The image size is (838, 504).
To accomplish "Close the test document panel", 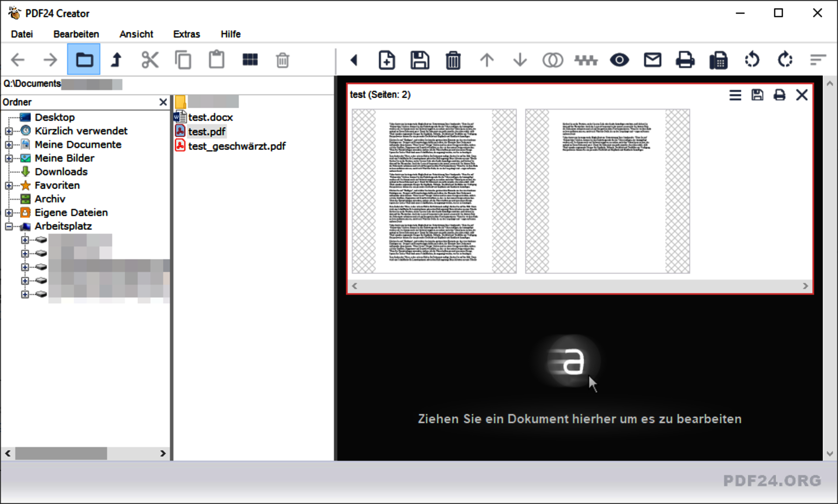I will (x=802, y=95).
